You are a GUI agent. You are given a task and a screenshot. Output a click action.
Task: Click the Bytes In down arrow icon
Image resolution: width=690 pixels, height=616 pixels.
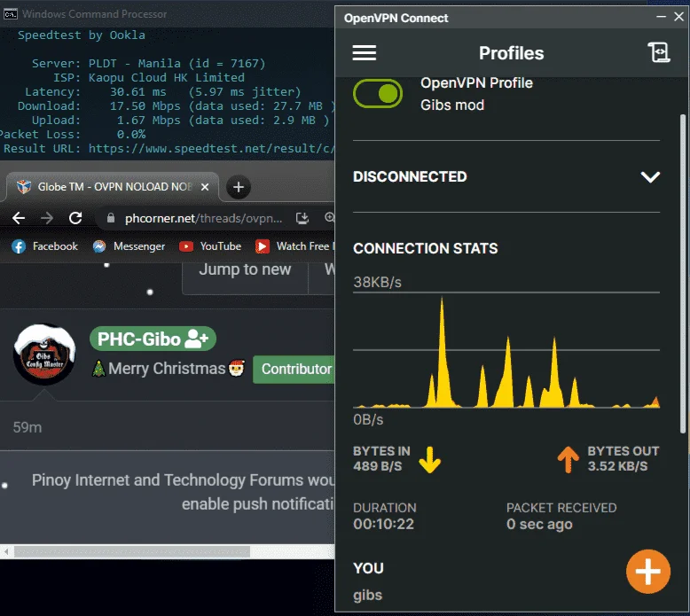tap(429, 459)
